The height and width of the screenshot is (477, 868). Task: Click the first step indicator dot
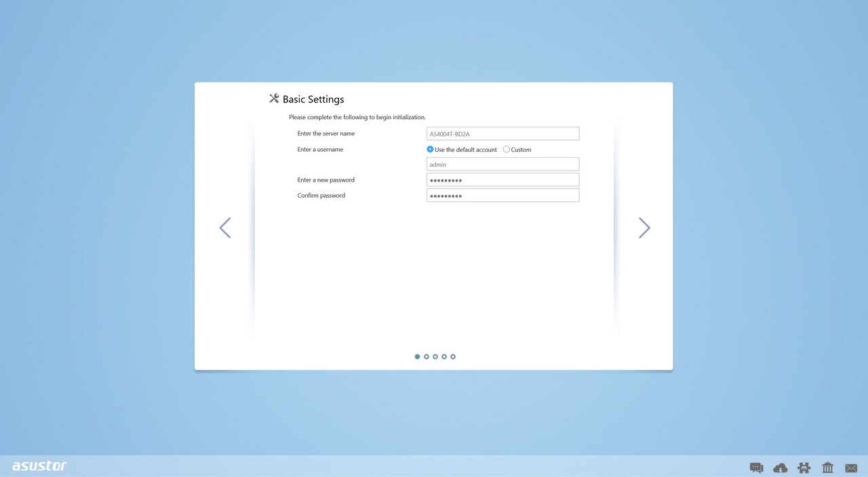point(417,356)
